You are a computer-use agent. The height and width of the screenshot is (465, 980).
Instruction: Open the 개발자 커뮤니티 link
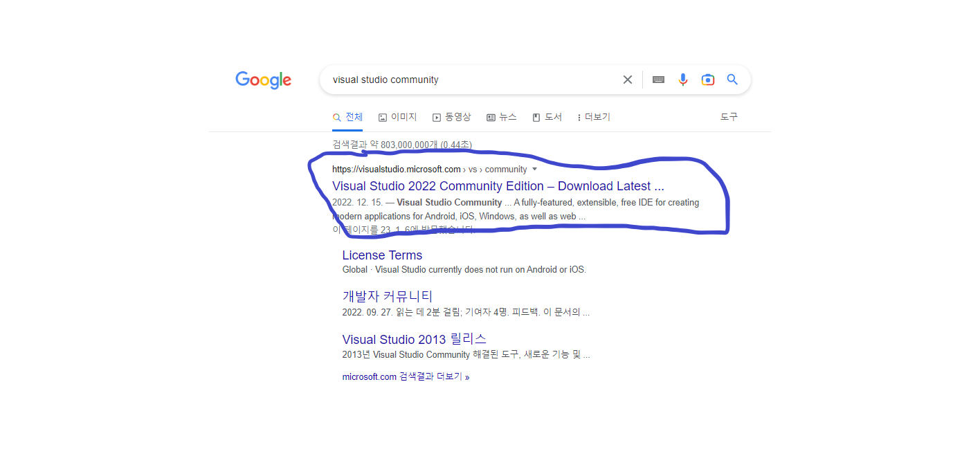(388, 296)
